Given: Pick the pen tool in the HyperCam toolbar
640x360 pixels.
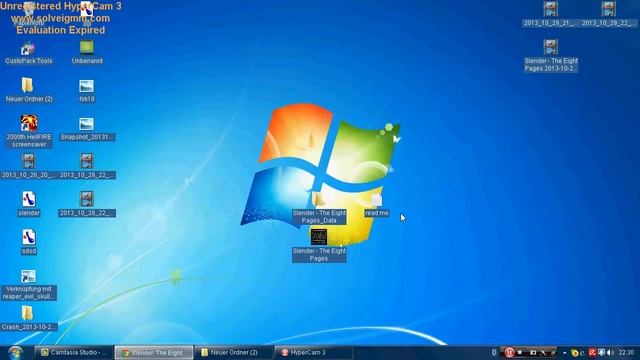Looking at the screenshot, I should click(x=543, y=352).
